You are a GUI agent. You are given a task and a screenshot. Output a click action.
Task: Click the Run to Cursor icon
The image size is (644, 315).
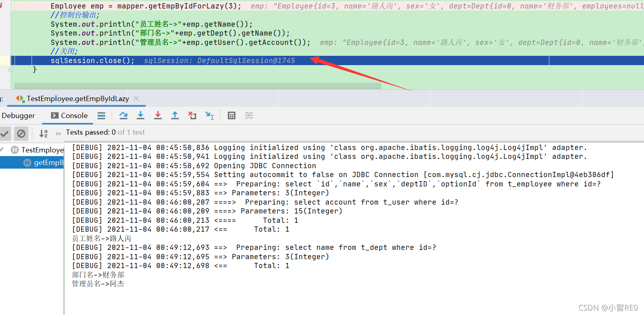(x=210, y=116)
